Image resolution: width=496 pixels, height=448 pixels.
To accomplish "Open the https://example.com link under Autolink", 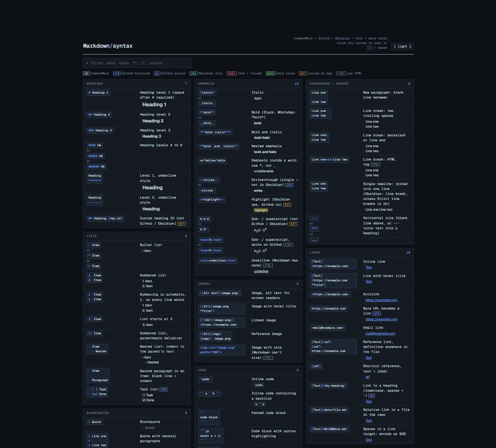I will (x=381, y=300).
